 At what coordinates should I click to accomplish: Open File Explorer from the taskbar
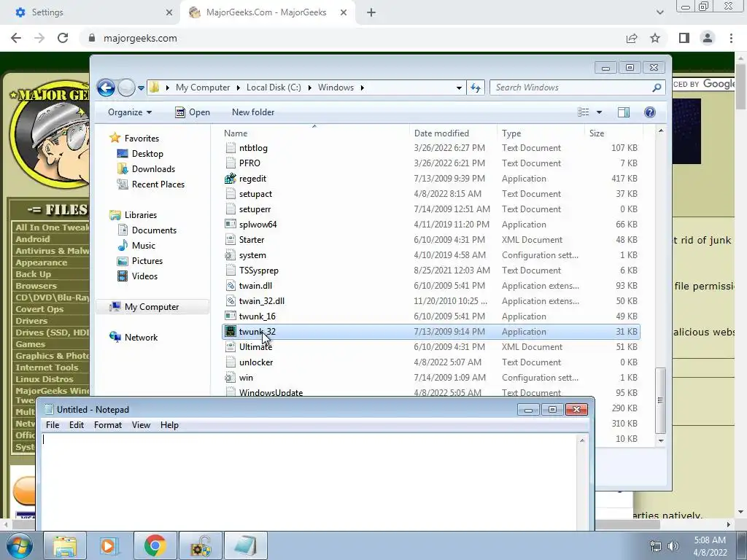(65, 545)
